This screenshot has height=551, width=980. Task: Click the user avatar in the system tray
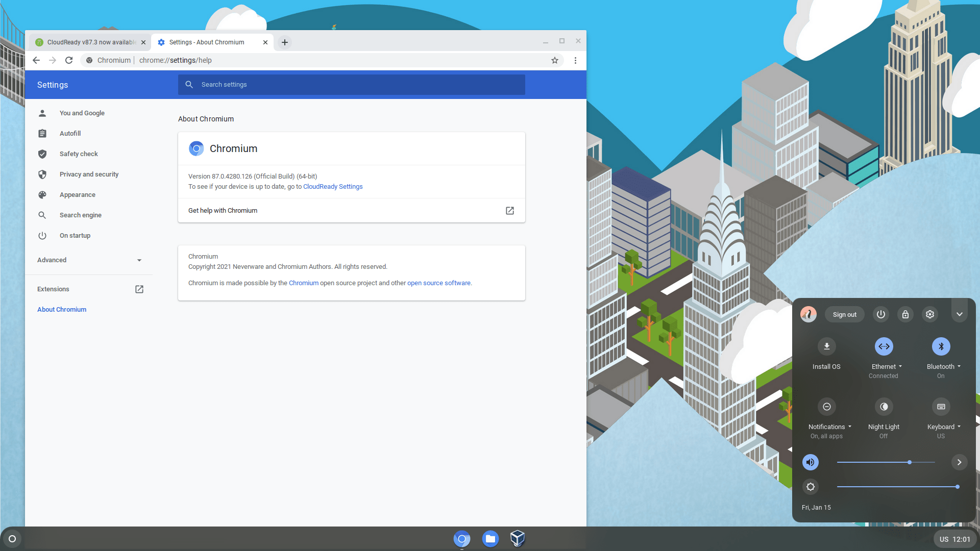coord(808,314)
